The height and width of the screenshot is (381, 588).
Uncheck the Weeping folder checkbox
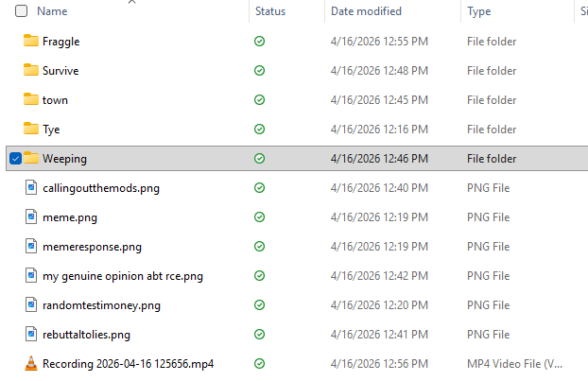(15, 158)
